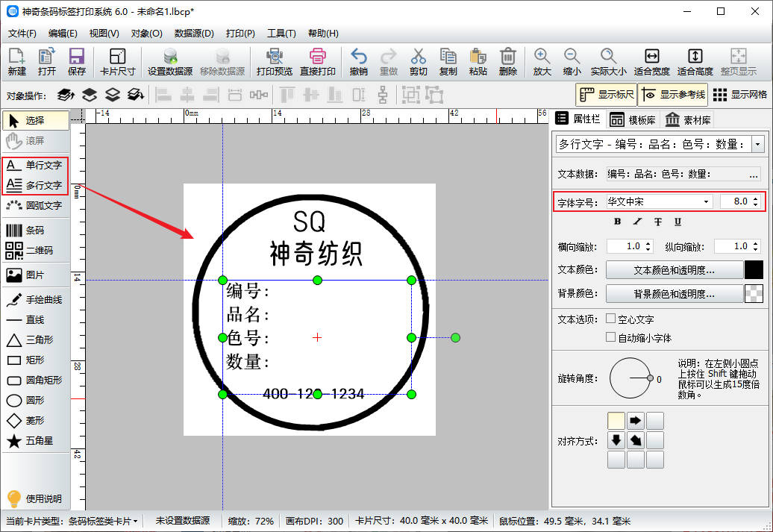Toggle the 显示参考线 guide lines button
This screenshot has height=532, width=773.
(672, 95)
